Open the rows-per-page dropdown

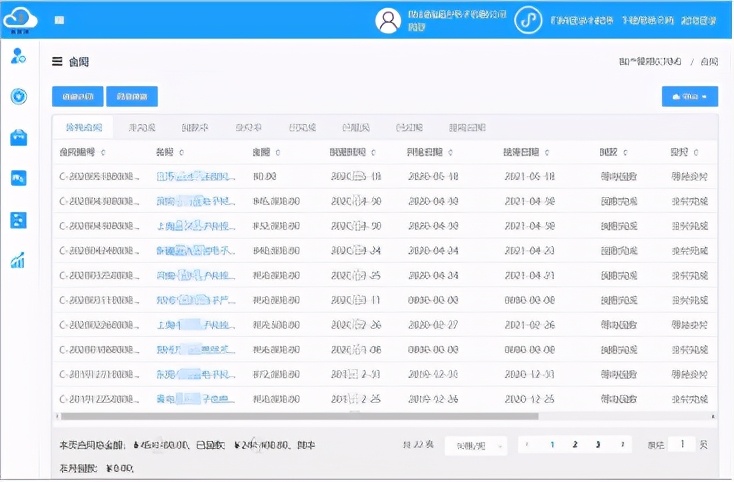tap(476, 446)
